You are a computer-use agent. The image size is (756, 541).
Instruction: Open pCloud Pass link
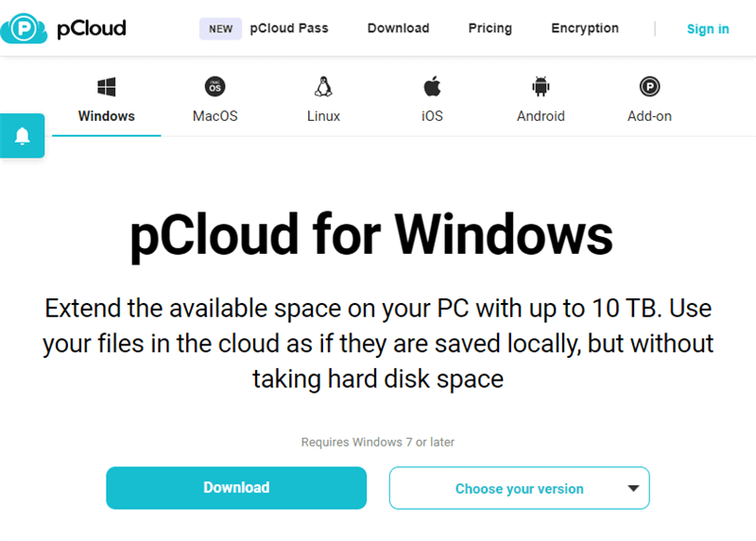pos(289,28)
